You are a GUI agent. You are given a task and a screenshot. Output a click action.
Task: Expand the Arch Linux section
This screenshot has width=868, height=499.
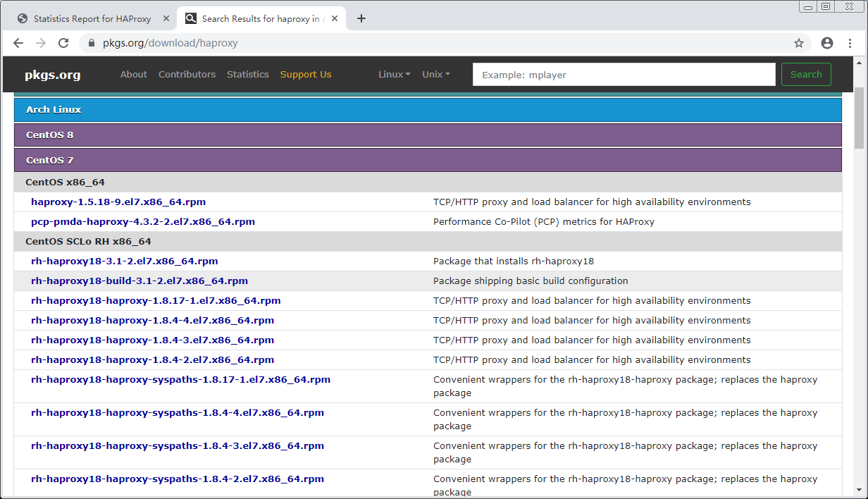[428, 110]
